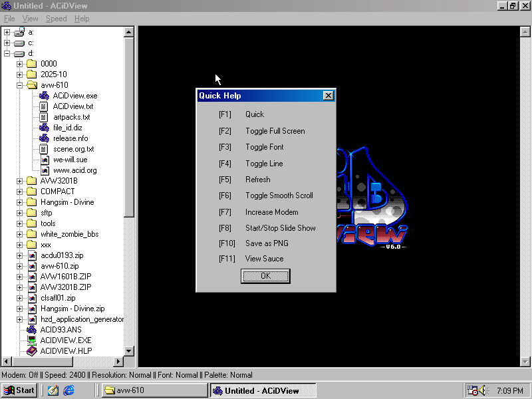Screen dimensions: 532x399
Task: Open the Speed menu
Action: pos(56,19)
